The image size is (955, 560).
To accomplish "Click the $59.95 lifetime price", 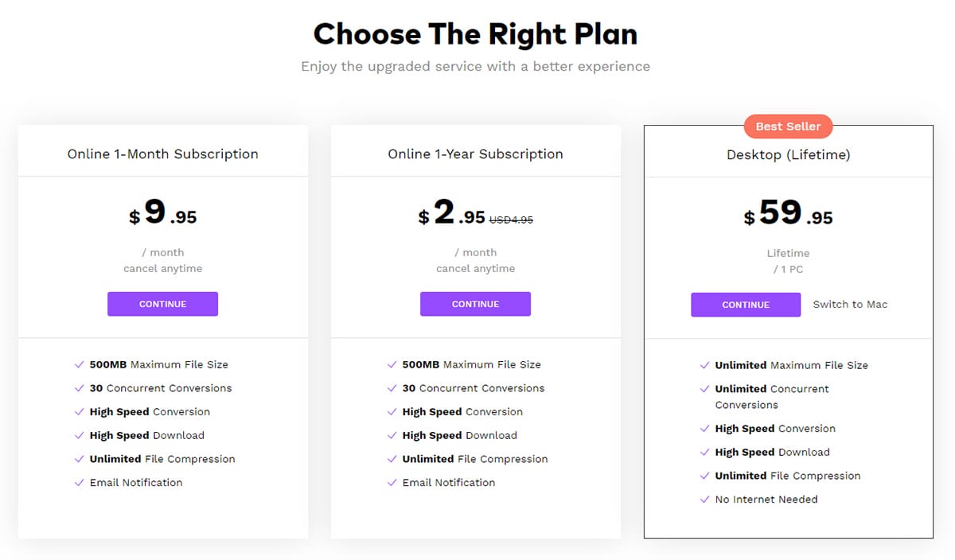I will [x=788, y=214].
